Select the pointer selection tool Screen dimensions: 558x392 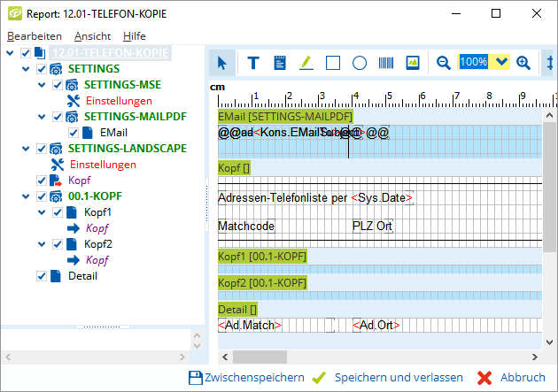tap(222, 62)
